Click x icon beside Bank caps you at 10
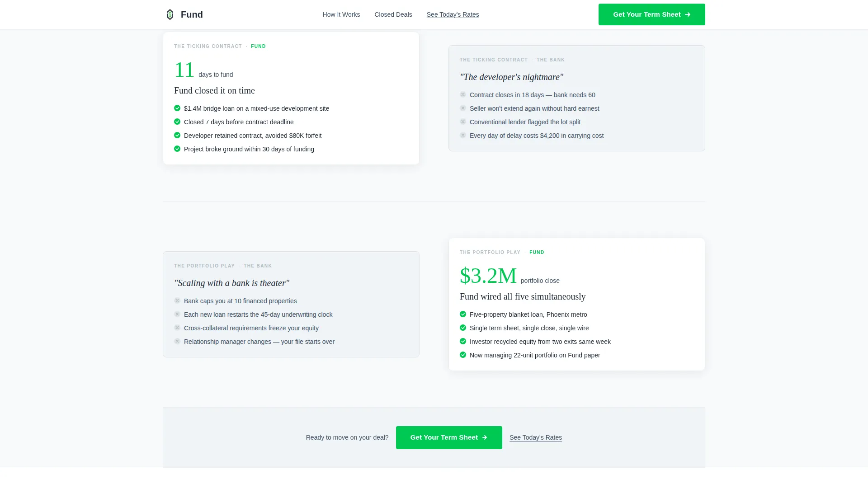The image size is (868, 488). coord(177,300)
